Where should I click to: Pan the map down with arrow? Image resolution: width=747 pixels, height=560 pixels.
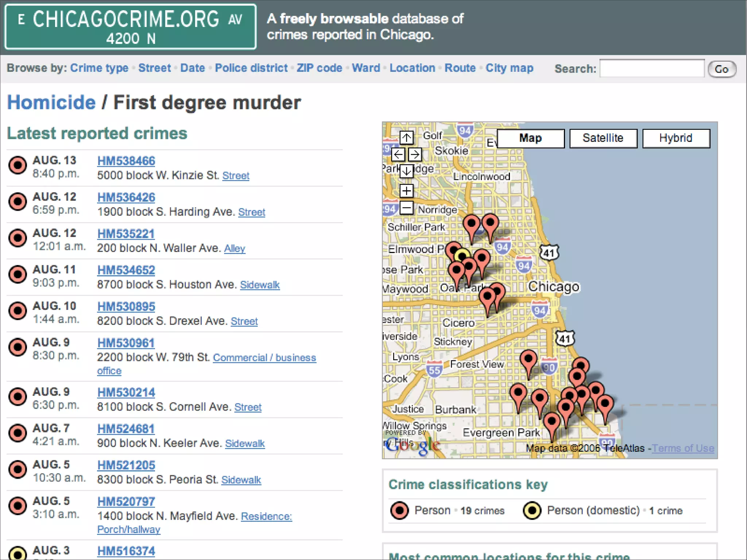pos(406,171)
